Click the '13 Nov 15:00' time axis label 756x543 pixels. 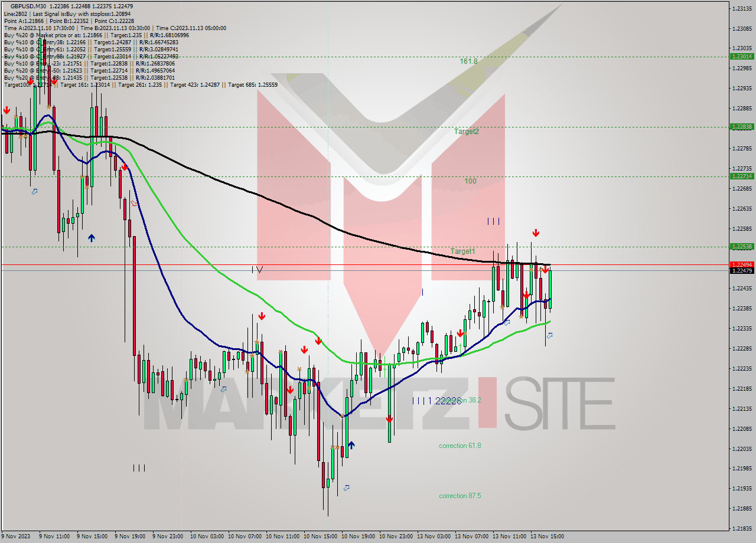point(548,537)
